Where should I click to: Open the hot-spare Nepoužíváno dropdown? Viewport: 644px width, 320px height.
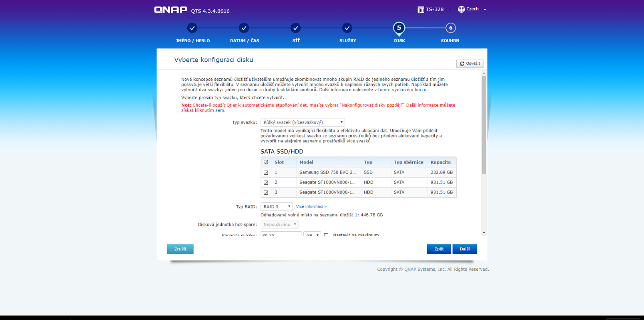coord(279,225)
